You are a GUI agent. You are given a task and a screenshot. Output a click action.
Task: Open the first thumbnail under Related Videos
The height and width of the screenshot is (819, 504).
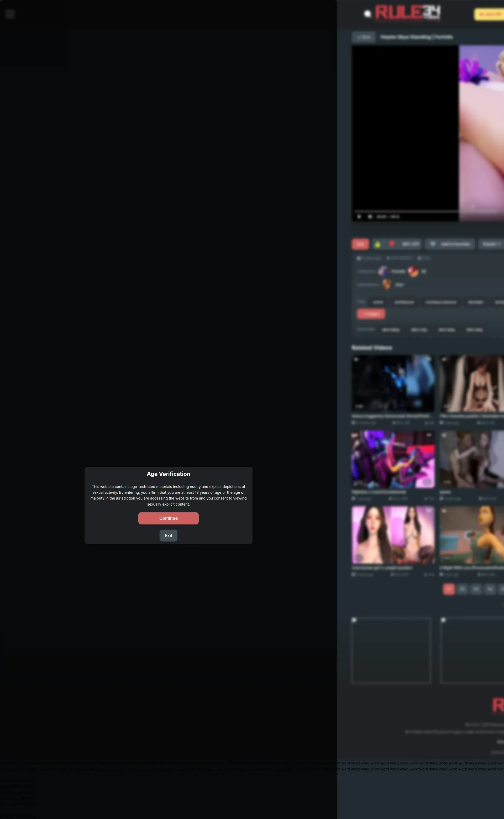pyautogui.click(x=393, y=383)
